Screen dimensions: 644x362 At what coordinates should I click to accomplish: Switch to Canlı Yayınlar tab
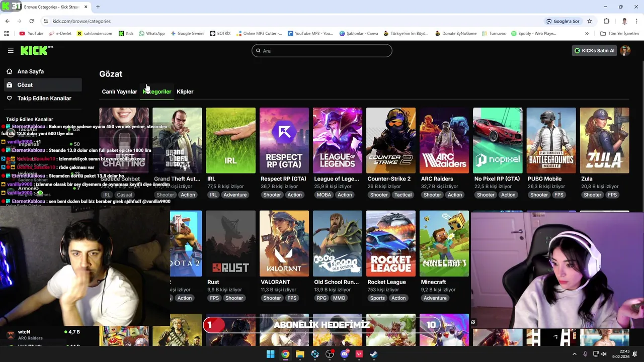[119, 92]
